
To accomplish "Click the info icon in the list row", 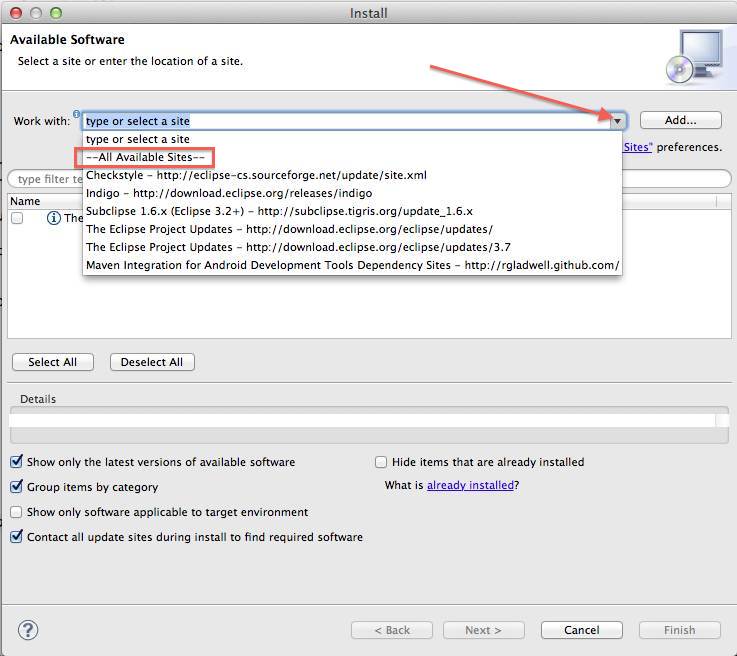I will (54, 218).
